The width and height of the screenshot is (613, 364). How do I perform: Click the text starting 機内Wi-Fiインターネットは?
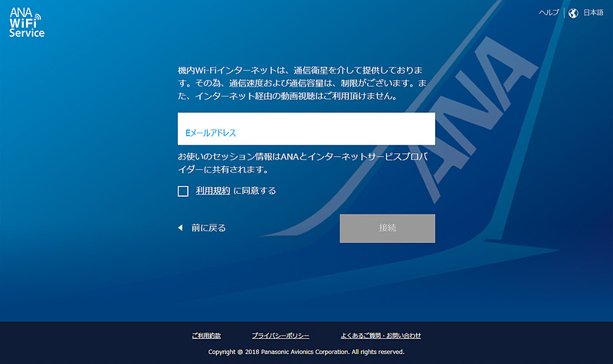pyautogui.click(x=302, y=84)
